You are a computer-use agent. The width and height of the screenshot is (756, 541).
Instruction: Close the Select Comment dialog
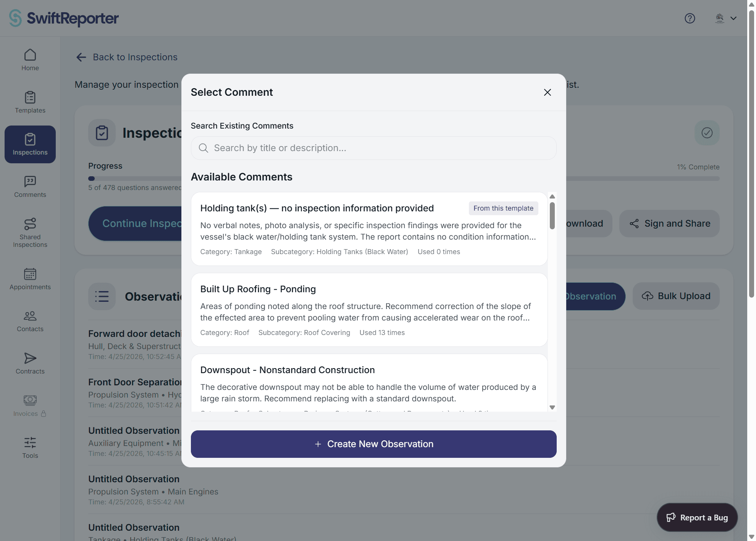click(548, 92)
